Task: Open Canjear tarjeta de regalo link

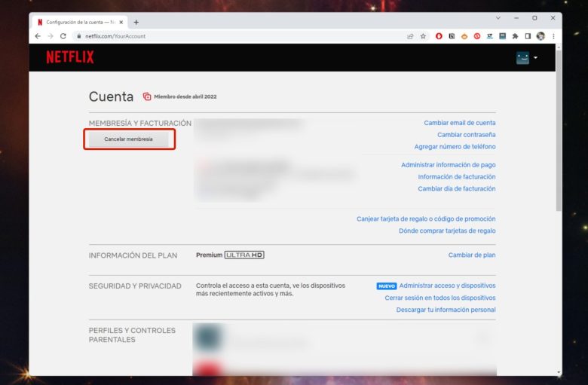Action: (x=426, y=219)
